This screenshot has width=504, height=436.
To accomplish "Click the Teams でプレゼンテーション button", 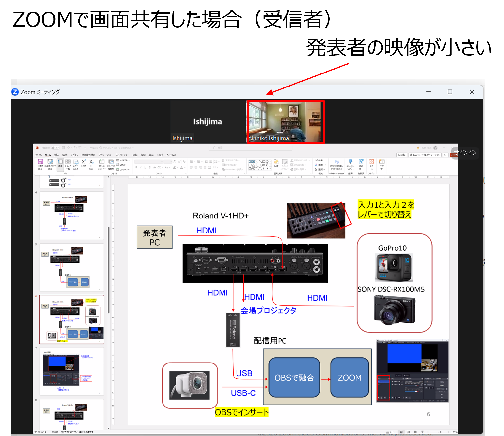I will click(x=425, y=155).
